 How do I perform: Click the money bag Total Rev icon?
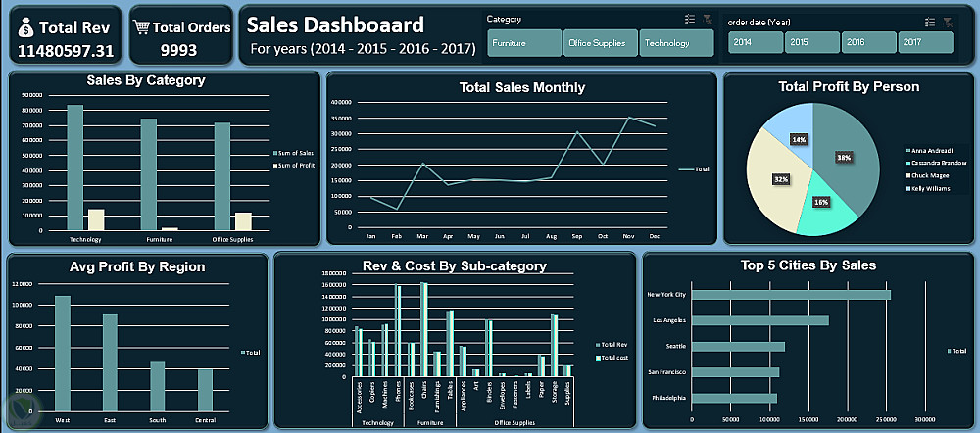[25, 27]
